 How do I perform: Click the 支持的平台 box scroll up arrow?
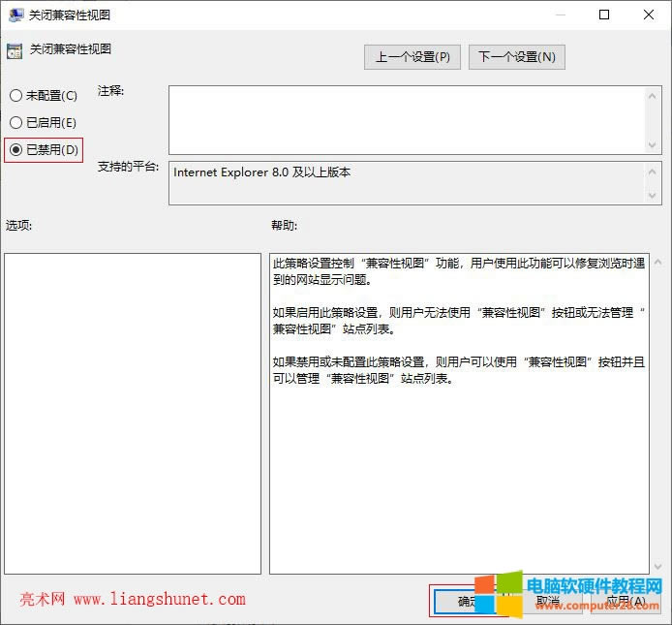[653, 172]
